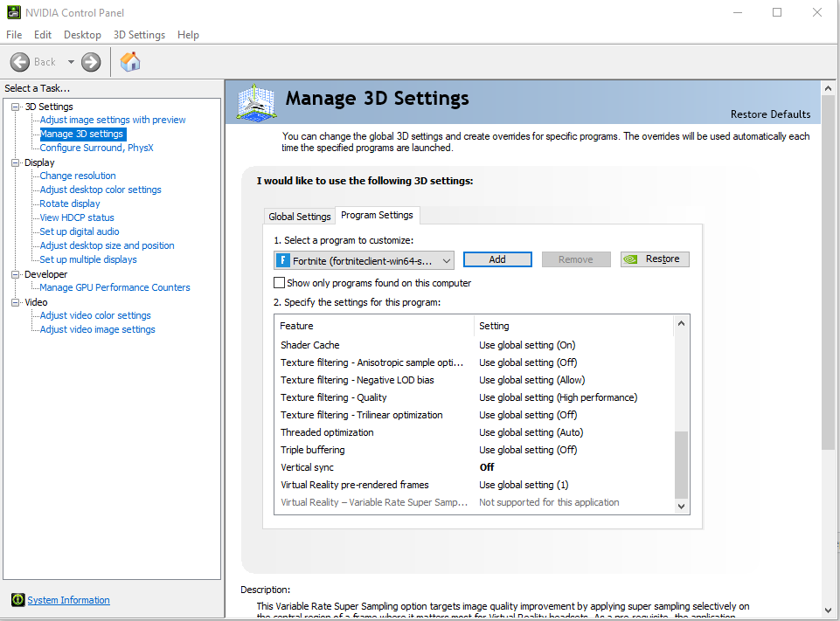Viewport: 840px width, 621px height.
Task: Click the Setting column header
Action: 573,326
